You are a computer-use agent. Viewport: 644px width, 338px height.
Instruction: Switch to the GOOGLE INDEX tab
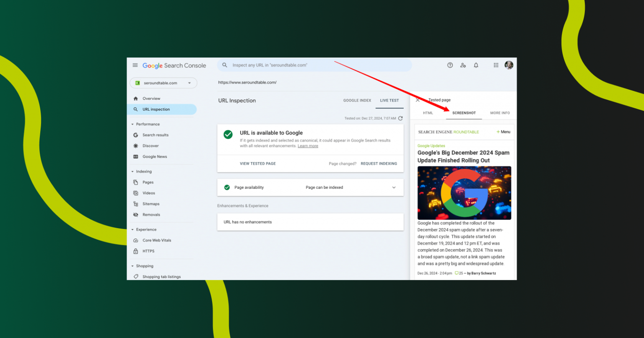pos(357,101)
